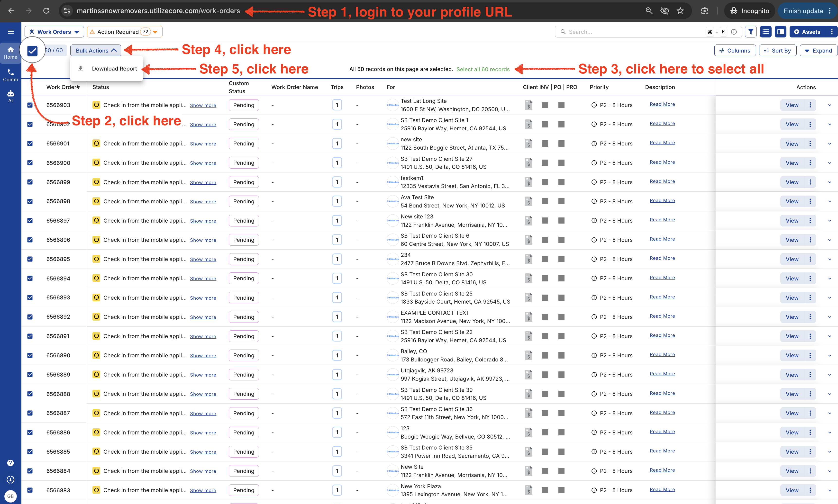The width and height of the screenshot is (838, 504).
Task: Reload the browser page
Action: click(46, 11)
